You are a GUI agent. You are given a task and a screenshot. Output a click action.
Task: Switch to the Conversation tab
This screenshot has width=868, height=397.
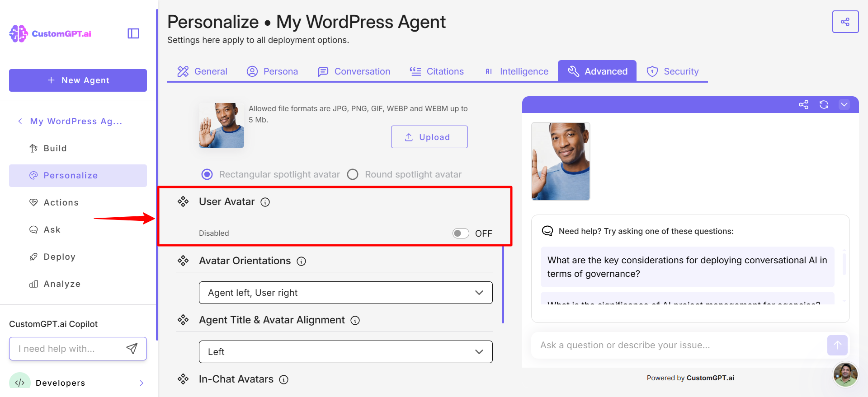pyautogui.click(x=354, y=71)
